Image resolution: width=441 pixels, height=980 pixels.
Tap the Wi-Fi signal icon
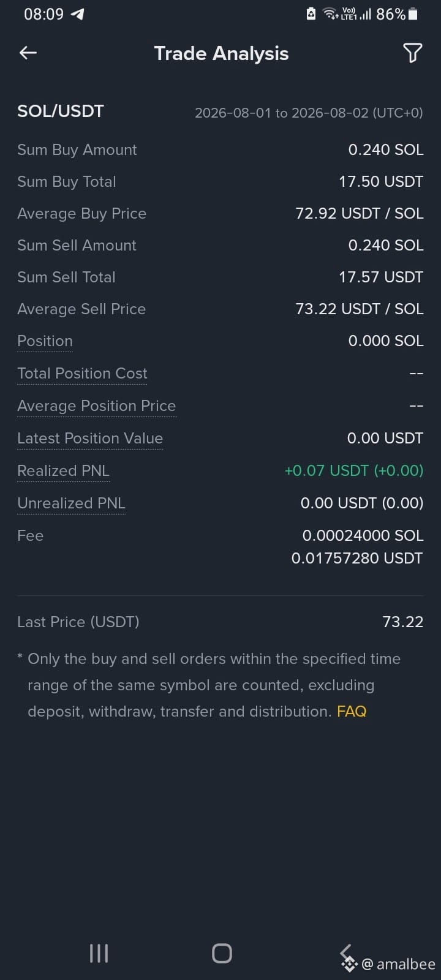[330, 13]
